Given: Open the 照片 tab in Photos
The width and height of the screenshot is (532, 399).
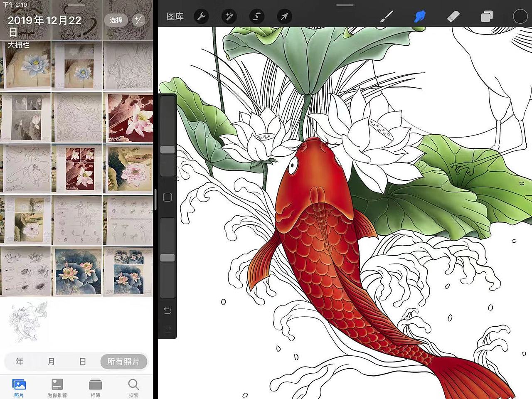Looking at the screenshot, I should coord(19,388).
